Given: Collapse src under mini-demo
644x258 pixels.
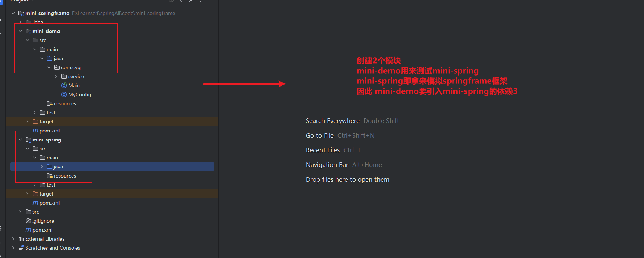Looking at the screenshot, I should pyautogui.click(x=27, y=40).
